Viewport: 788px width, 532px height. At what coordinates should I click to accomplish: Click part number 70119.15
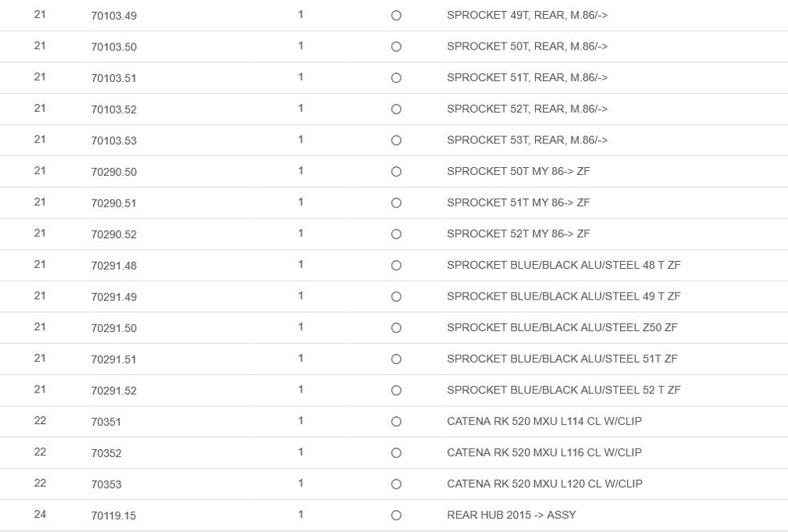click(x=113, y=515)
